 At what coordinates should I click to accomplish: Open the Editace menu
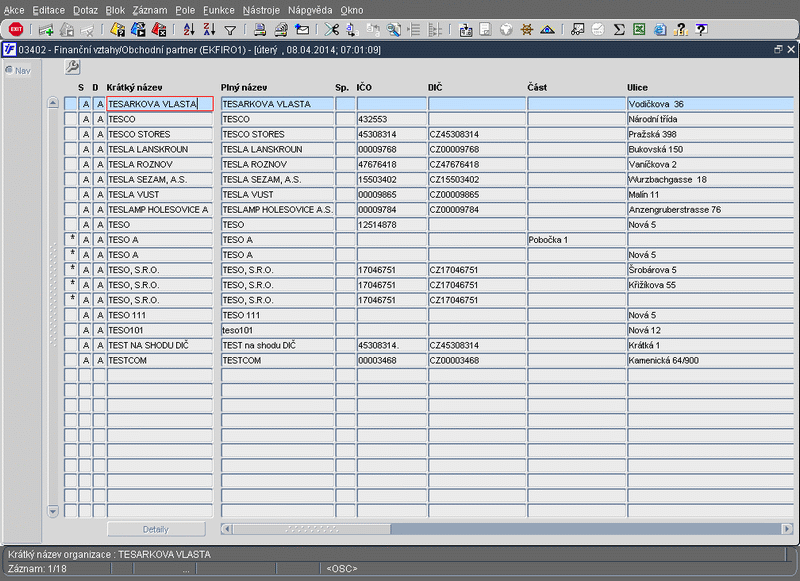48,10
